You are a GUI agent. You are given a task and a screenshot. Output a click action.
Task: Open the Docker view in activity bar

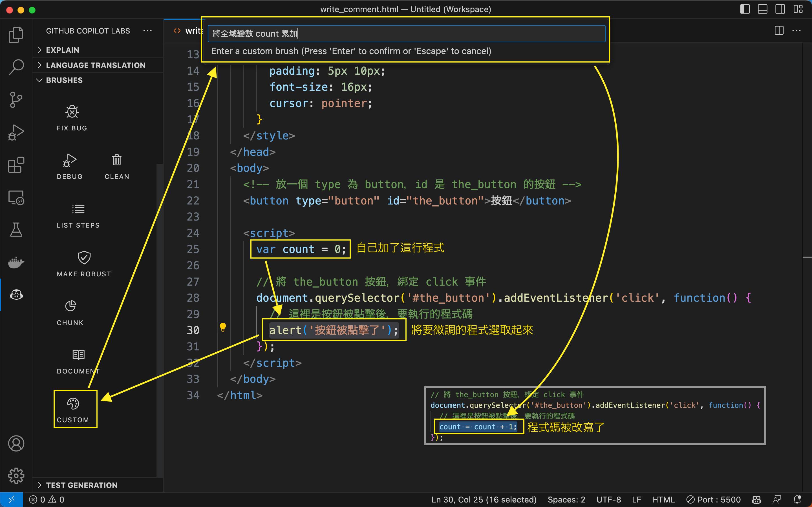pos(16,263)
